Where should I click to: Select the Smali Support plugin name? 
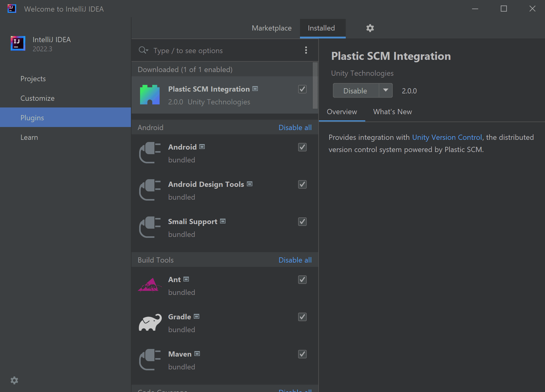[x=193, y=222]
